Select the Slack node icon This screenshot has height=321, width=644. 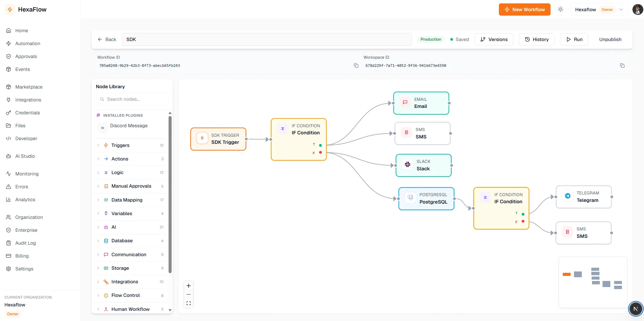[407, 165]
